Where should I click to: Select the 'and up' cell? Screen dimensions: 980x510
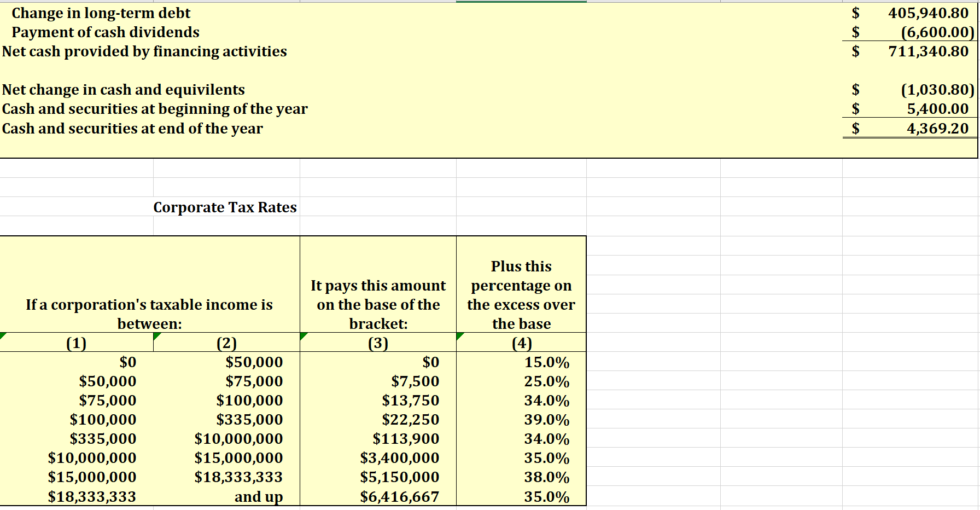259,497
